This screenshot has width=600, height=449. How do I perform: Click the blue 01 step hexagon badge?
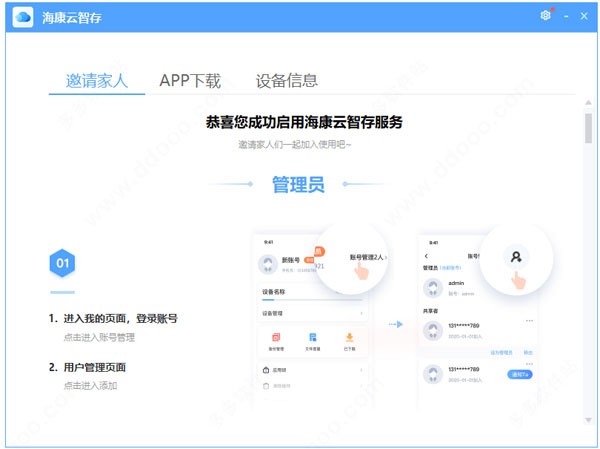click(x=62, y=263)
